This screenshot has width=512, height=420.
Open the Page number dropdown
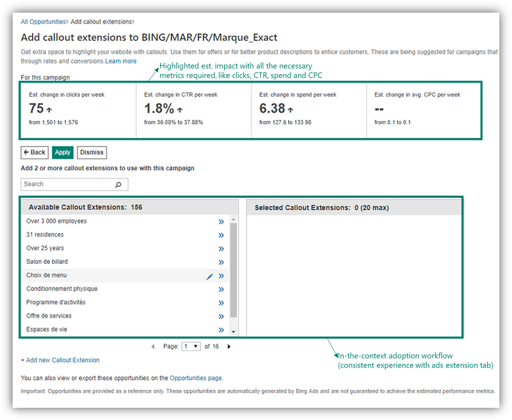click(x=191, y=346)
